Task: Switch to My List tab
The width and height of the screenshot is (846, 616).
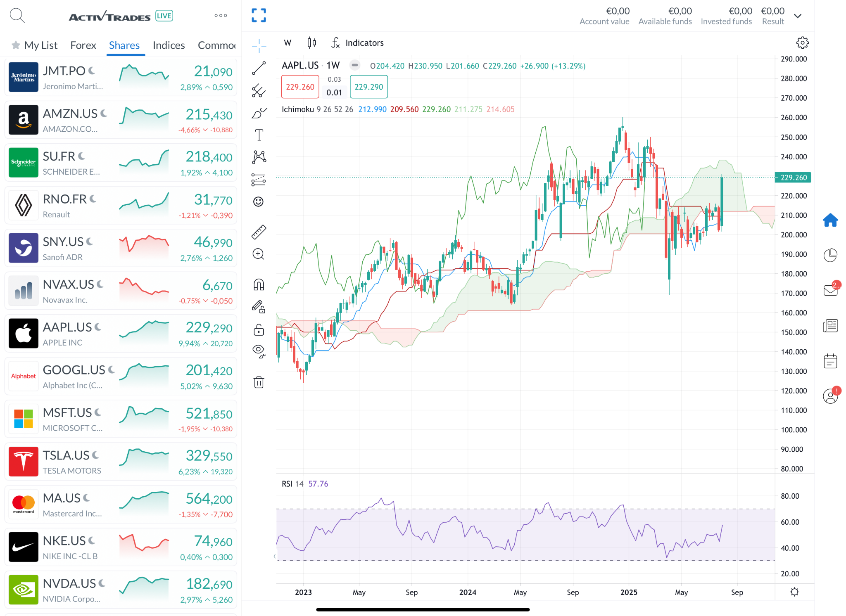Action: coord(35,45)
